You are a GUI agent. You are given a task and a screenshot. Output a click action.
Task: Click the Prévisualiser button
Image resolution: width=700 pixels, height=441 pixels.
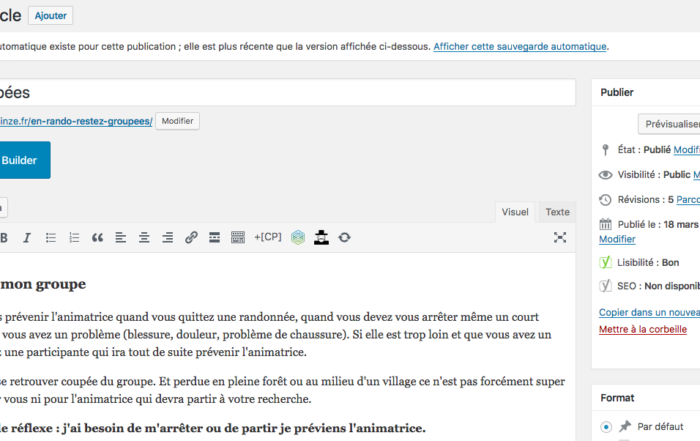(x=670, y=124)
